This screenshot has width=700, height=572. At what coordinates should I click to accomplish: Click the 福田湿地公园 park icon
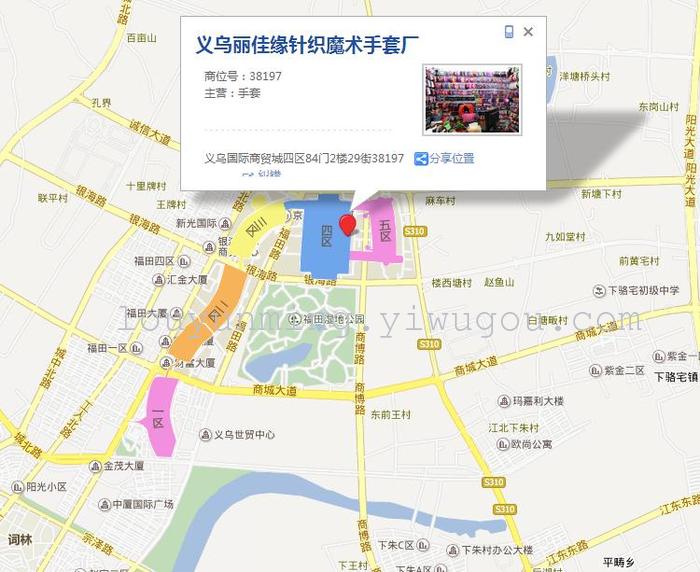(x=294, y=319)
